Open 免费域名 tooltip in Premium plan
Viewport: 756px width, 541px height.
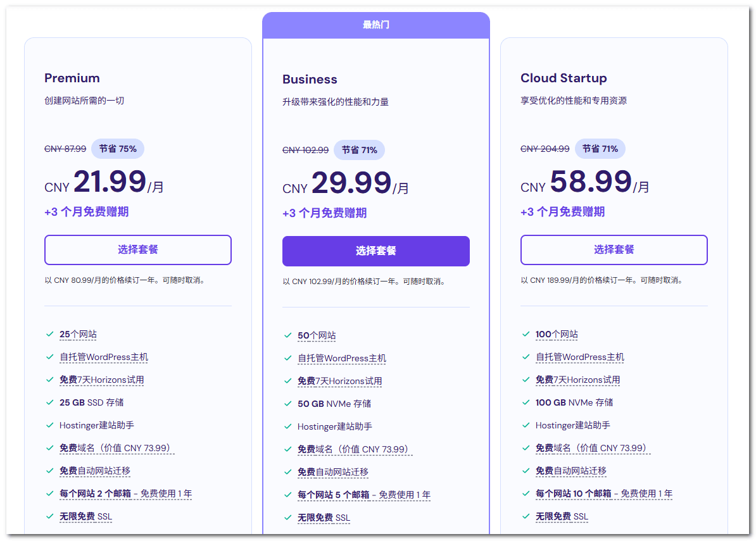(x=116, y=448)
